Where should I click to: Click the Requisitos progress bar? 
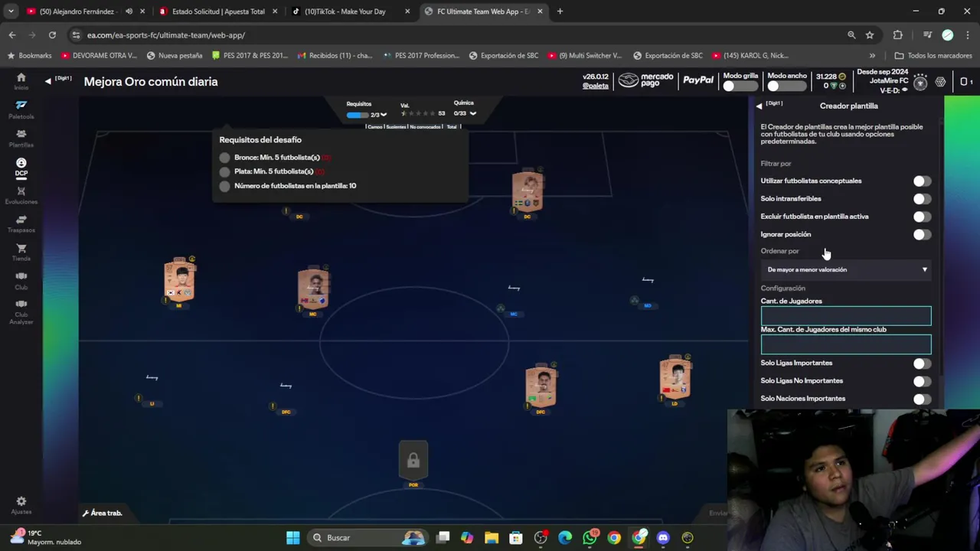358,115
